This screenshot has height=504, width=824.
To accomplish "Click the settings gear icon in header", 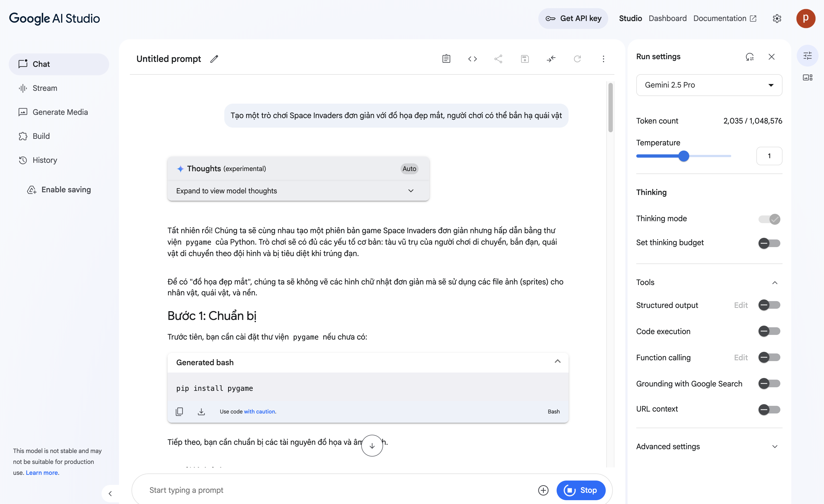I will pyautogui.click(x=777, y=18).
